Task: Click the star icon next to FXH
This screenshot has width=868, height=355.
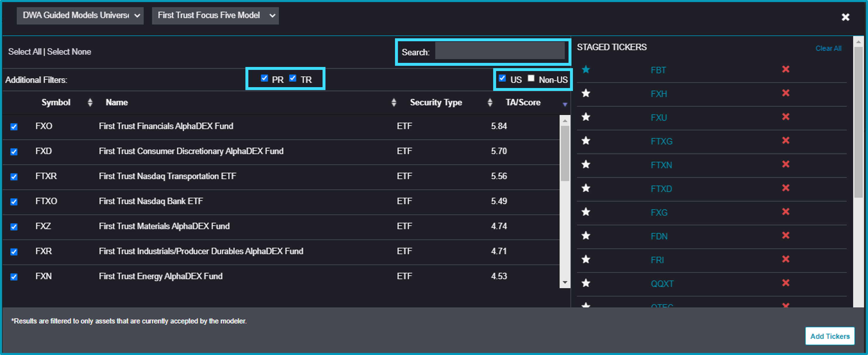Action: (586, 93)
